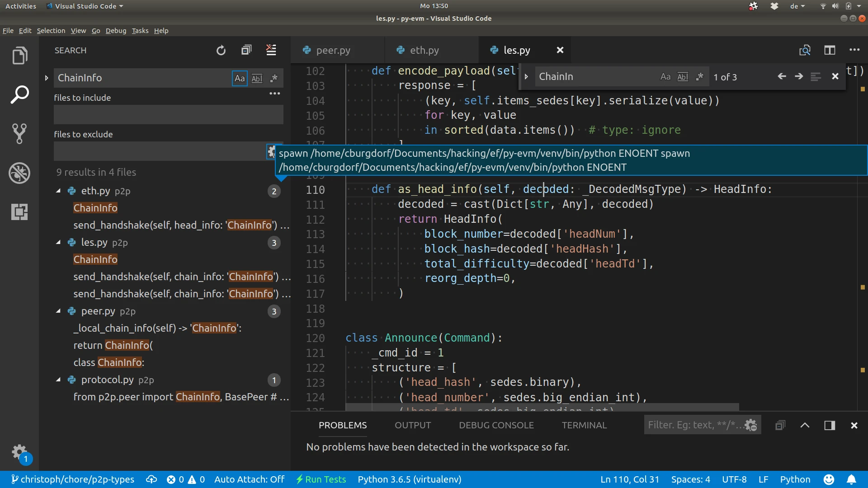Screen dimensions: 868x488
Task: Open the feedback smiley in status bar
Action: tap(830, 479)
